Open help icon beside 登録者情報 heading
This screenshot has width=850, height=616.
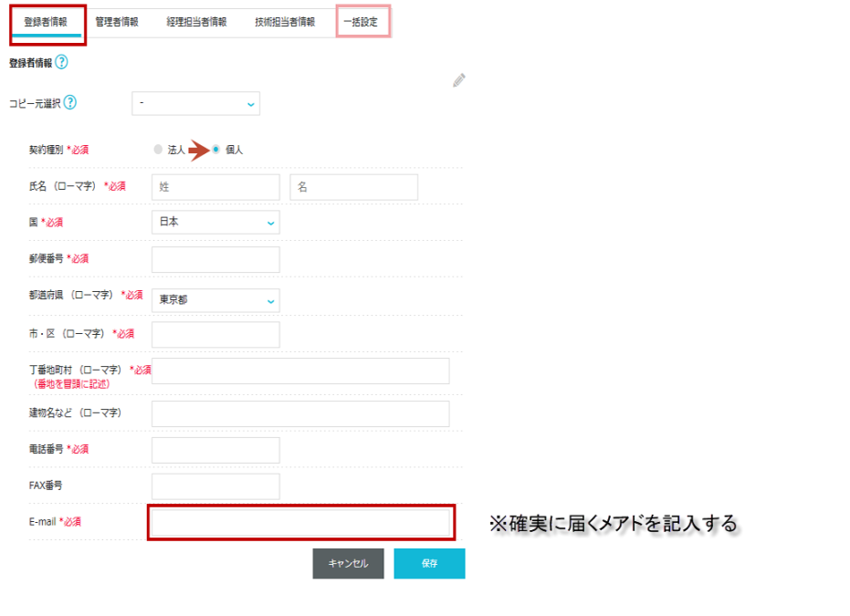tap(62, 62)
